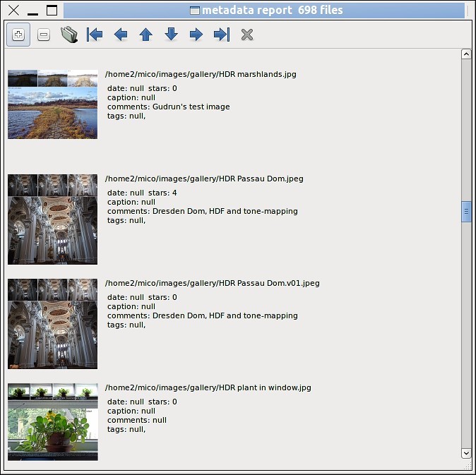Click the zoom-out minus toolbar button
The width and height of the screenshot is (476, 475).
(44, 35)
